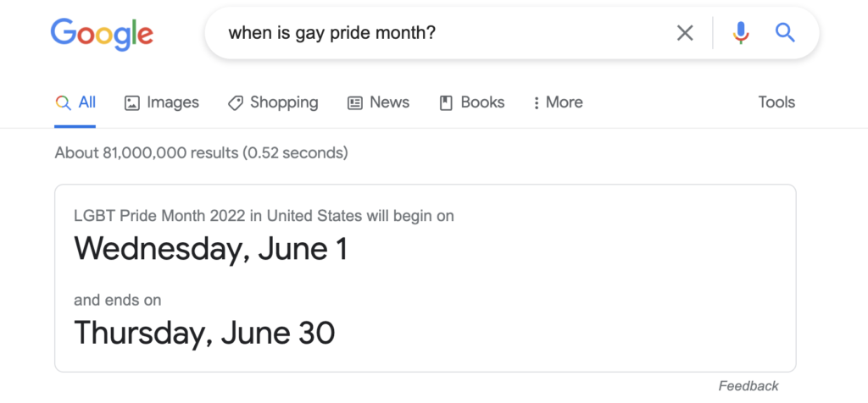Focus the search box with the pride query
Viewport: 868px width, 403px height.
point(441,33)
